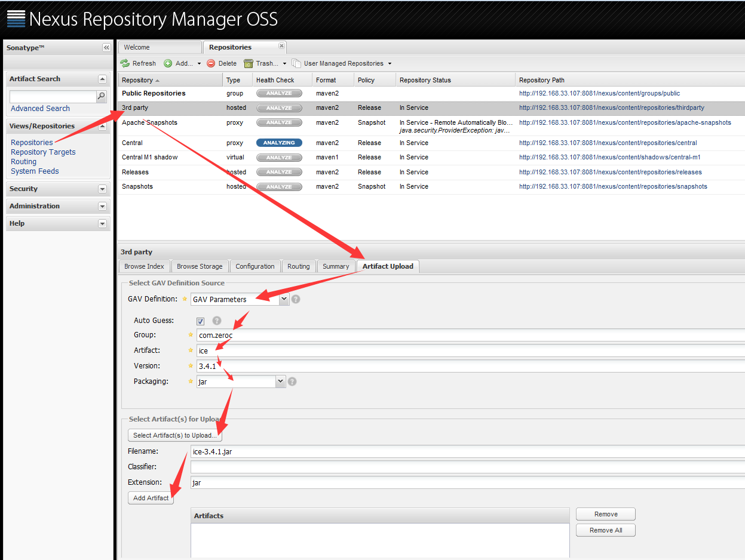Click the Extension field
The height and width of the screenshot is (560, 745).
468,482
